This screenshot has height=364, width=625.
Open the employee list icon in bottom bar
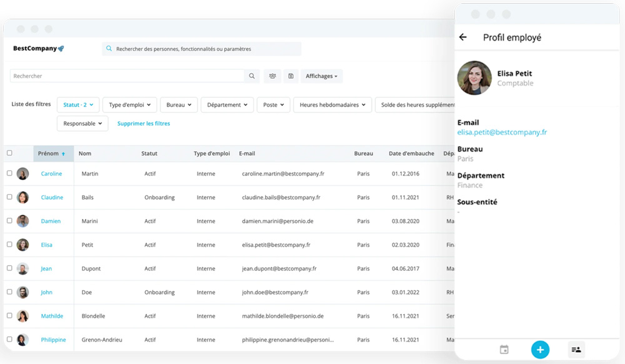[576, 350]
